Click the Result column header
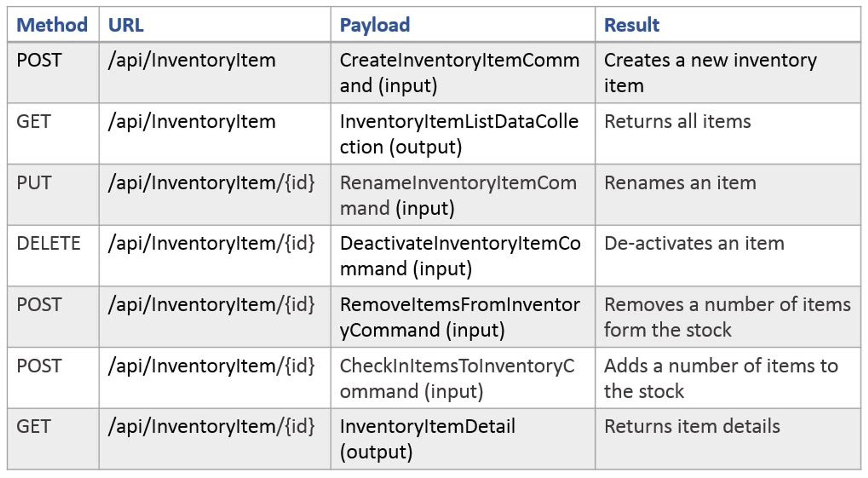The width and height of the screenshot is (868, 478). (631, 25)
